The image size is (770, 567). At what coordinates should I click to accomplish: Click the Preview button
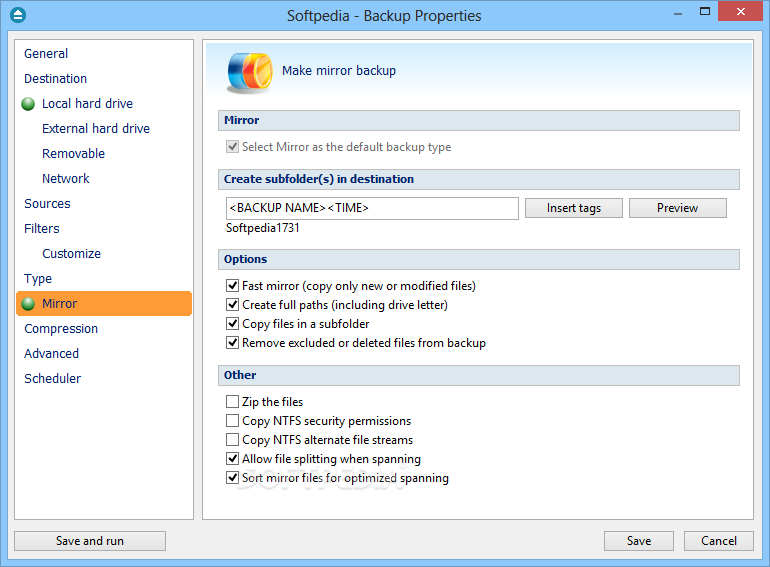click(x=678, y=208)
